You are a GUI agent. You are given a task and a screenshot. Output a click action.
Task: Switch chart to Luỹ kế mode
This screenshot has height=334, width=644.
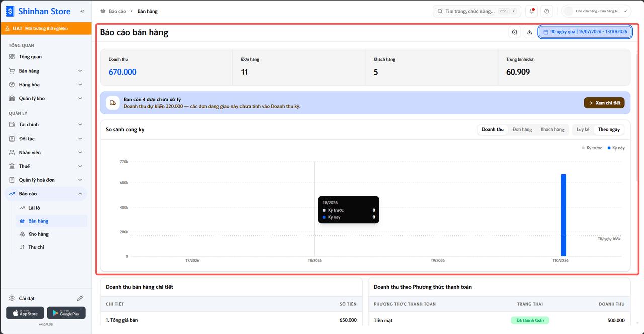pos(583,129)
